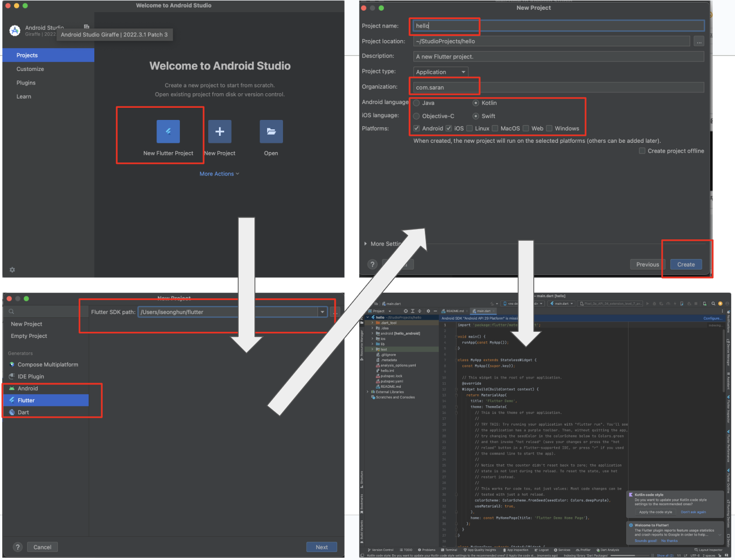Click Expand All icon in Project panel
Image resolution: width=735 pixels, height=560 pixels.
tap(413, 311)
